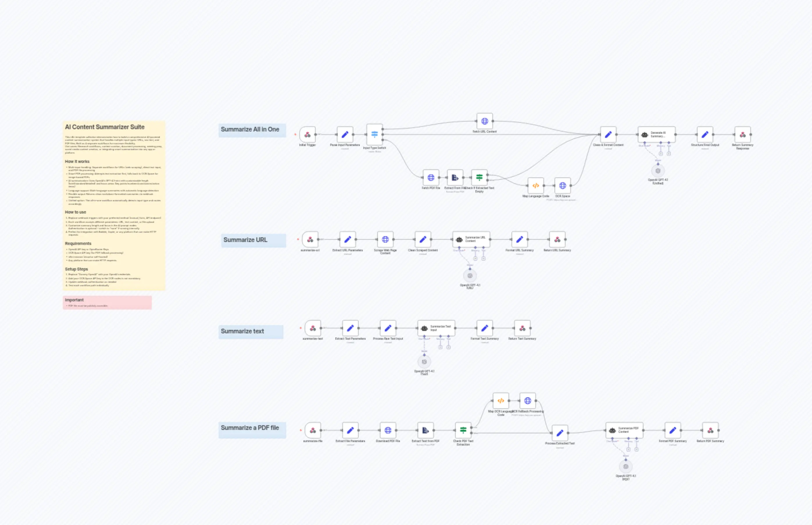Image resolution: width=812 pixels, height=525 pixels.
Task: Click the plus to add a Tool to Summarize PDF Content
Action: (636, 450)
